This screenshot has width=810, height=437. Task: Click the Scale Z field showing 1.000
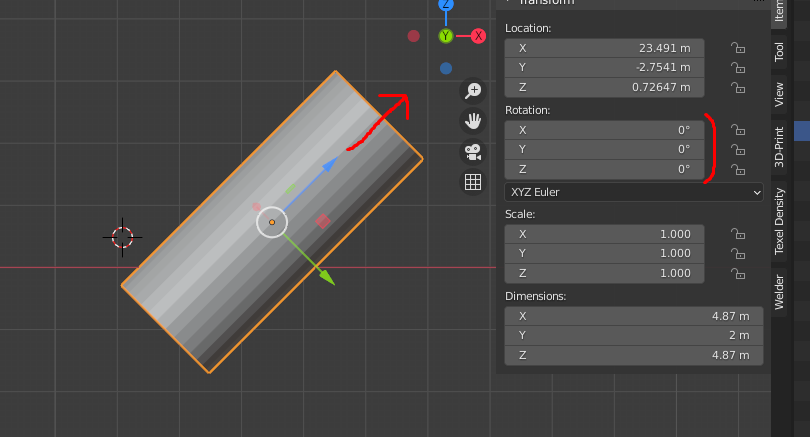(x=604, y=273)
